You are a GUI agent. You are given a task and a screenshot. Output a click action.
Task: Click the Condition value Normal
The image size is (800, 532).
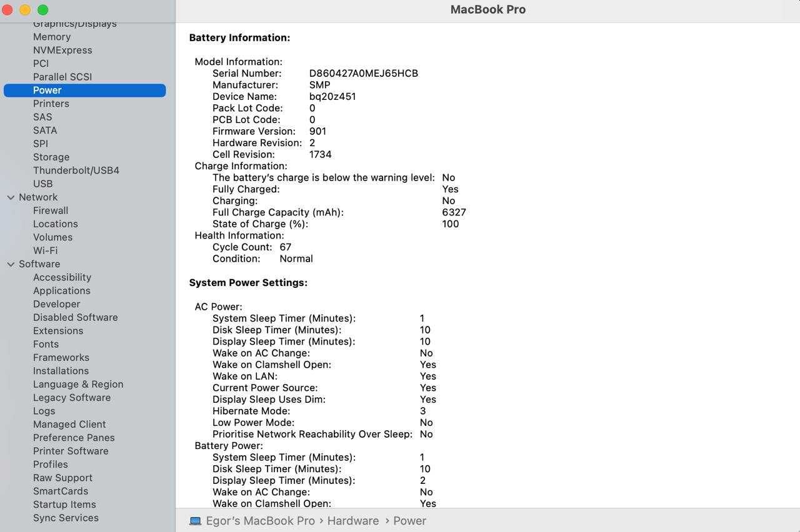[x=296, y=259]
